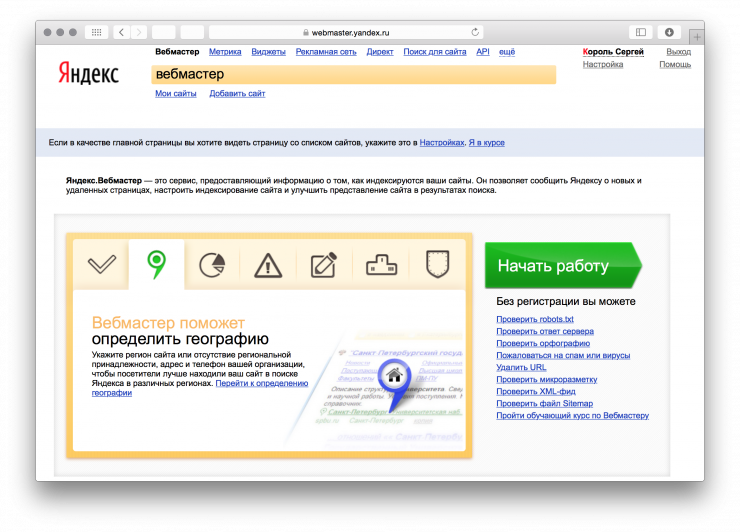Image resolution: width=740 pixels, height=532 pixels.
Task: Select the warning triangle feature icon
Action: pyautogui.click(x=268, y=265)
